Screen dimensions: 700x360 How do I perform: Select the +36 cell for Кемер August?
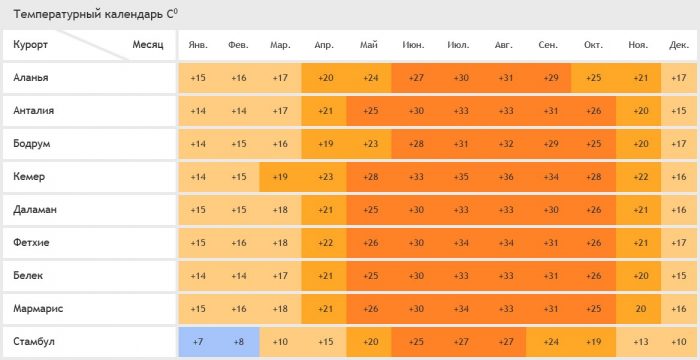[504, 177]
